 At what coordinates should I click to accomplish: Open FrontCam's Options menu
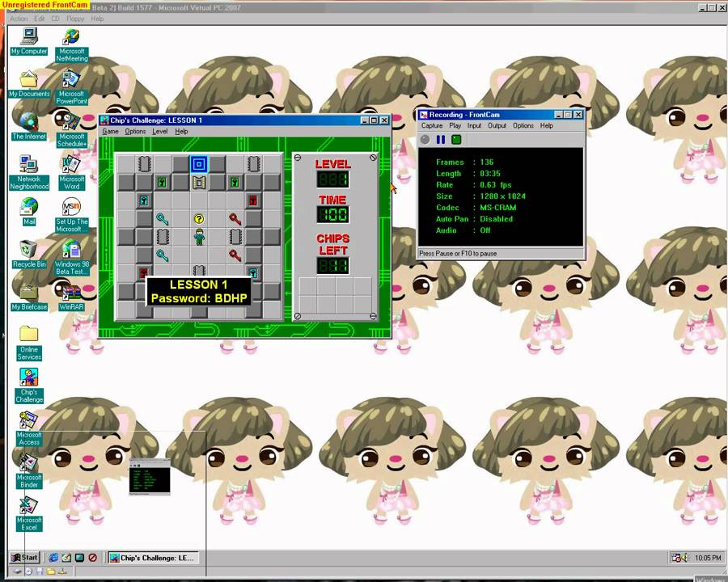[x=523, y=125]
